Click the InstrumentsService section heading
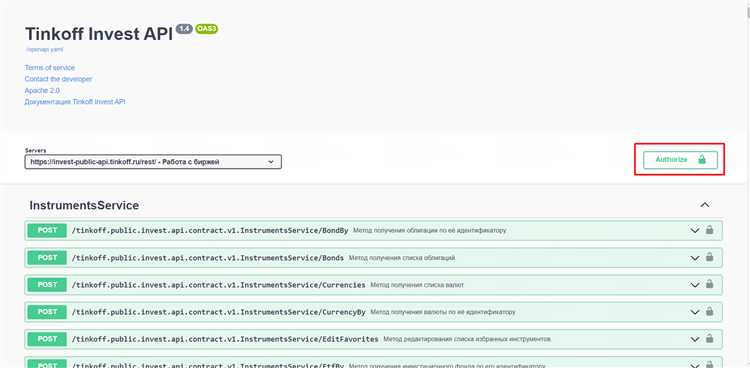 point(84,205)
